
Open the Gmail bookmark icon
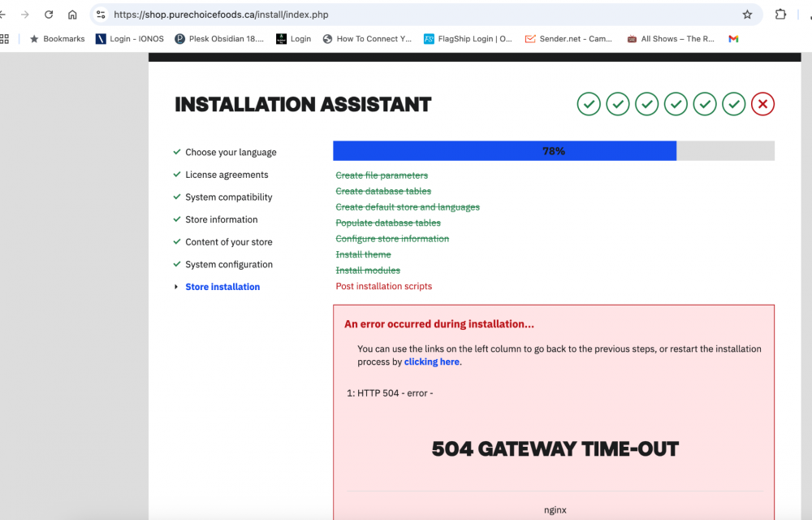coord(733,39)
